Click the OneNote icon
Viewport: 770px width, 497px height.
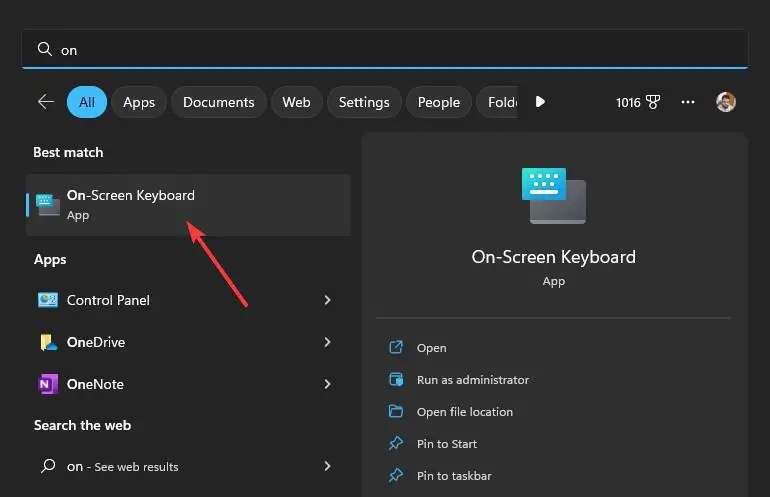pyautogui.click(x=48, y=384)
